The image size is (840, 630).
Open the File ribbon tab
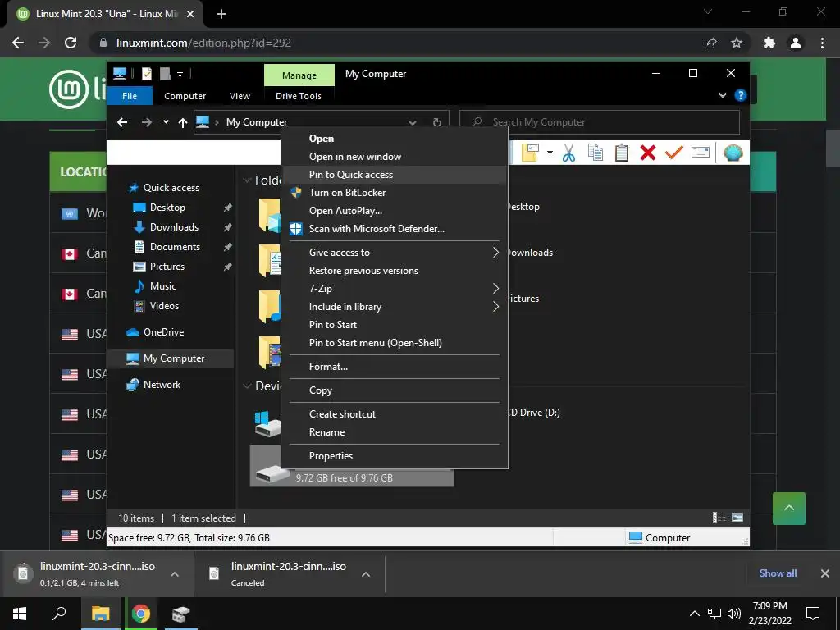130,96
